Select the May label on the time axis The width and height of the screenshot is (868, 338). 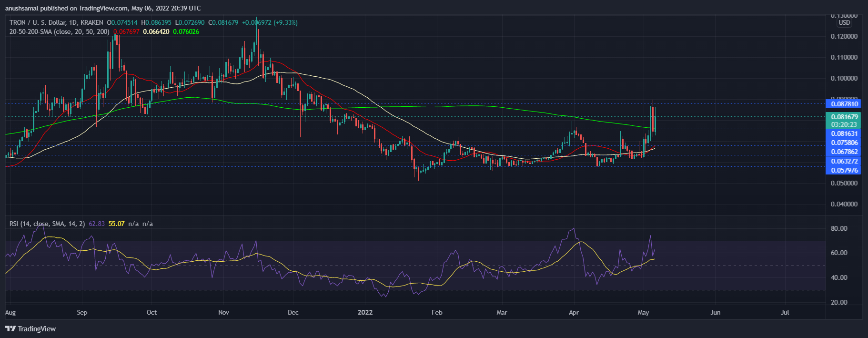pos(643,312)
